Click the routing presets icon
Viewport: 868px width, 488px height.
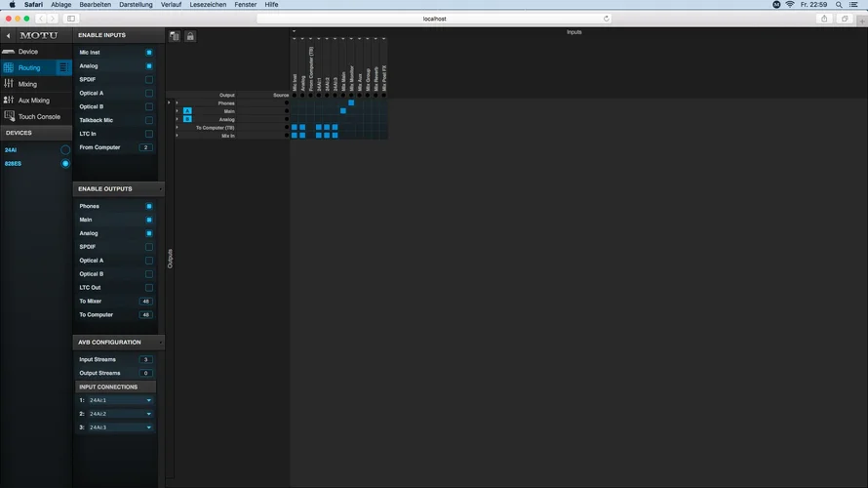175,36
